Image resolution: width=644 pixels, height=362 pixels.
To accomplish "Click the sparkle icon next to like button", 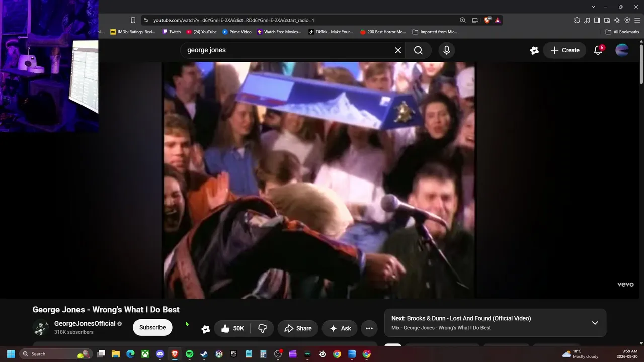I will (206, 329).
